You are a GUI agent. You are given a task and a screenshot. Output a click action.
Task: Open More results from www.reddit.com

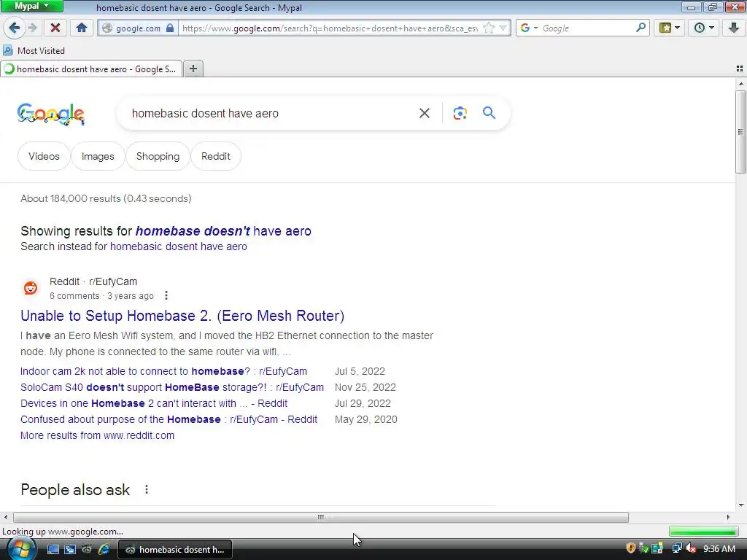click(x=97, y=436)
